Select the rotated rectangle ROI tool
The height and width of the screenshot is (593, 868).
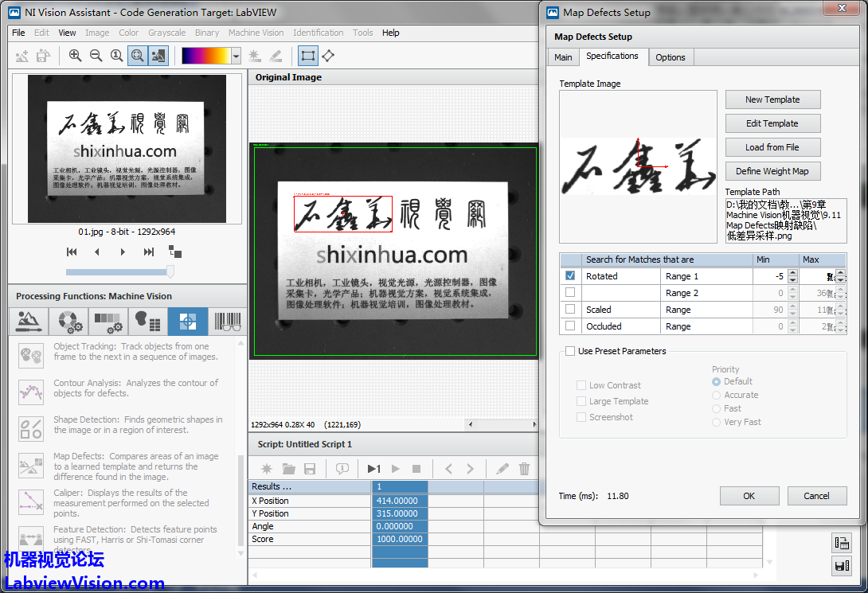(x=327, y=56)
